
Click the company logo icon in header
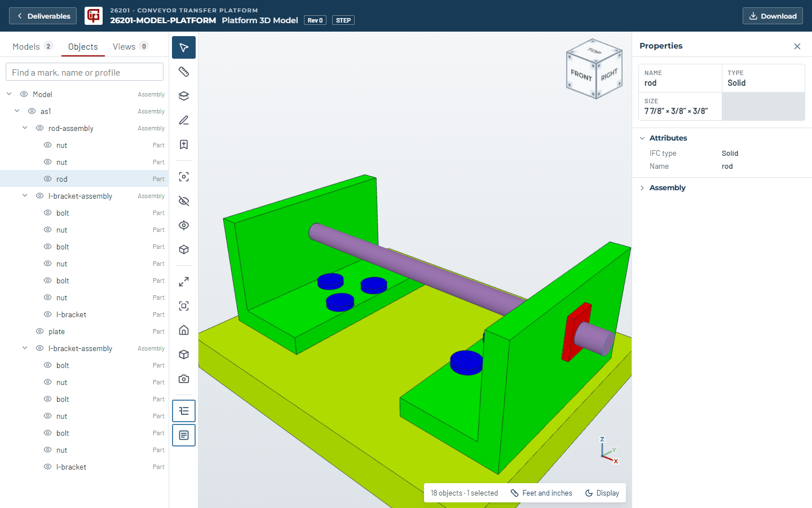[94, 16]
